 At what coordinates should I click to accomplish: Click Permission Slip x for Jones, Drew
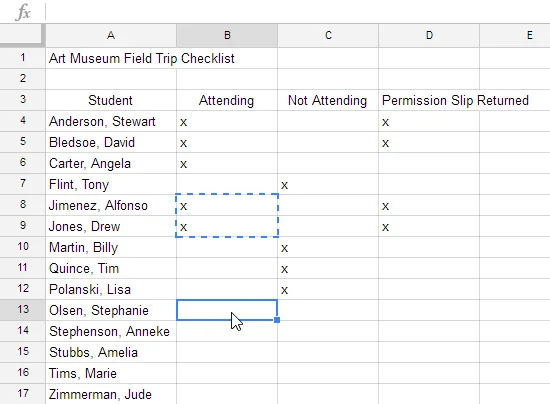(385, 228)
